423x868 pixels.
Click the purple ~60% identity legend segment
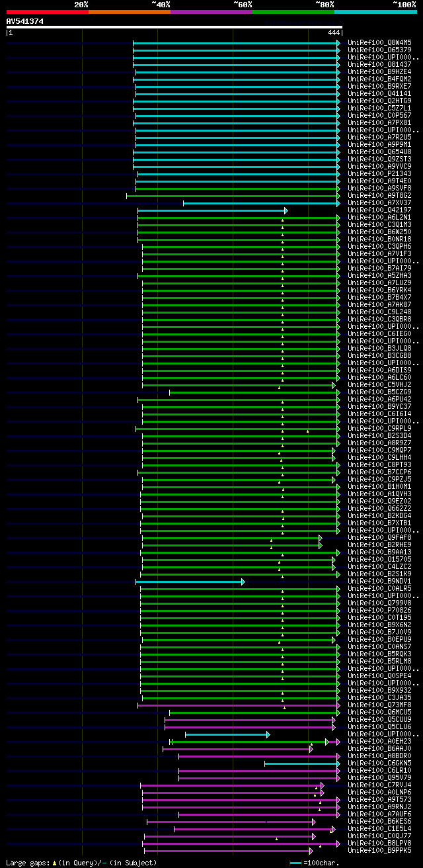211,12
